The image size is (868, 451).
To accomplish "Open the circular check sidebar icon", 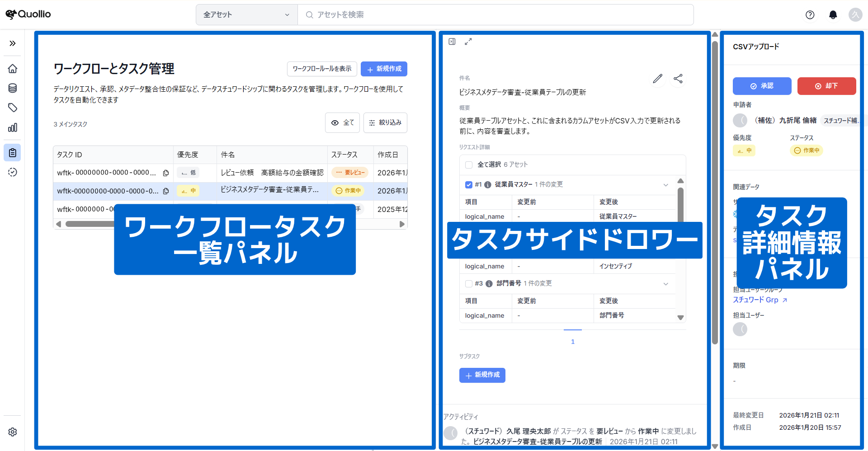I will click(x=13, y=172).
